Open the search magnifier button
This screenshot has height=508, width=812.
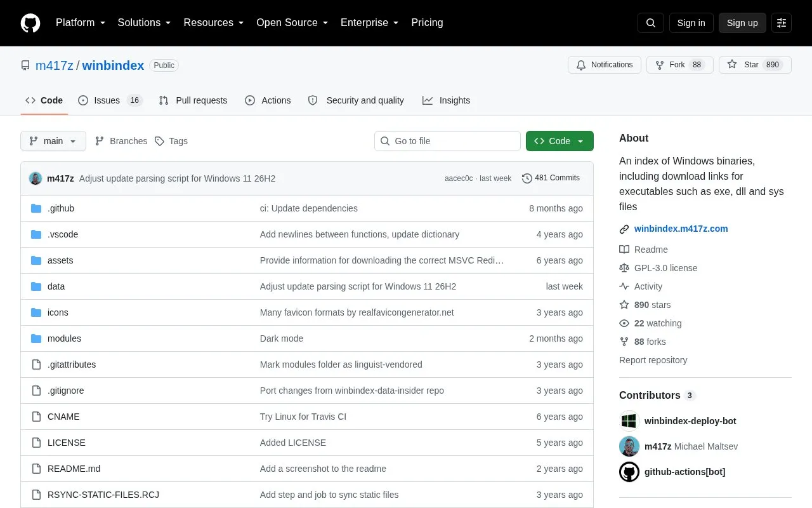[651, 23]
